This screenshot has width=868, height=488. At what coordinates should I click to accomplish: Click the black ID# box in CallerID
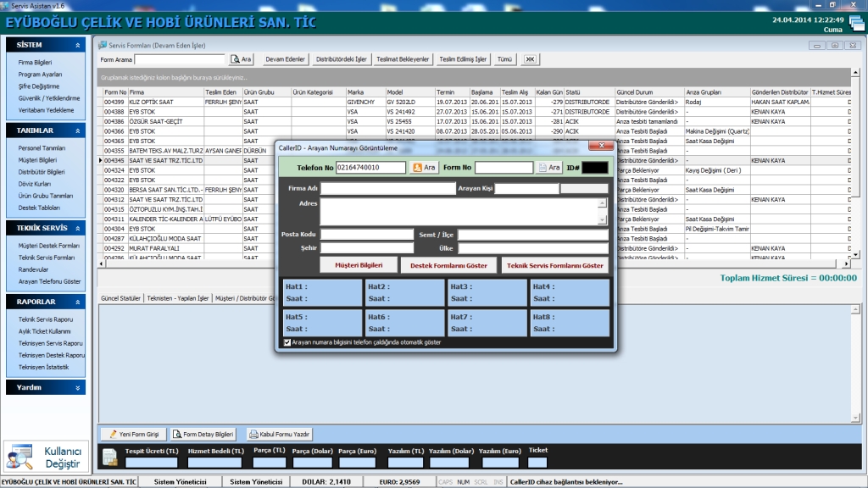[595, 168]
